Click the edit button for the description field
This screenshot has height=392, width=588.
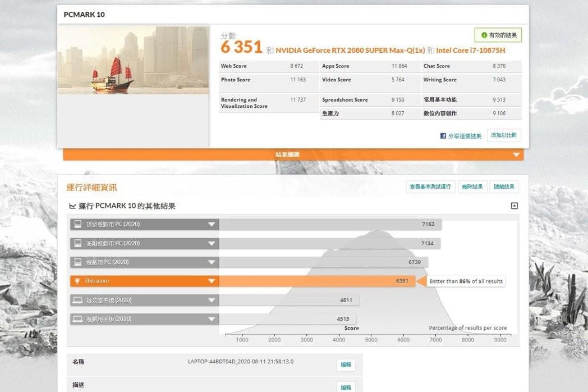(346, 387)
